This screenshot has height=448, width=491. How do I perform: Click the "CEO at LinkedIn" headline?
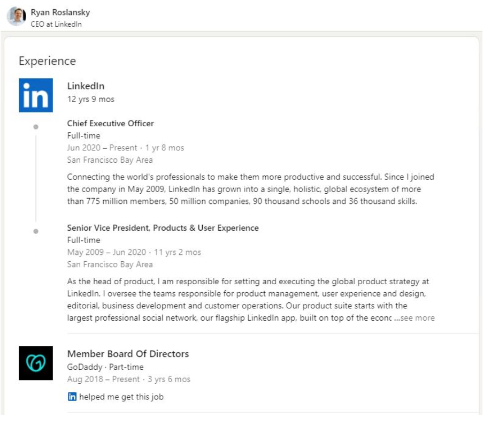[56, 24]
